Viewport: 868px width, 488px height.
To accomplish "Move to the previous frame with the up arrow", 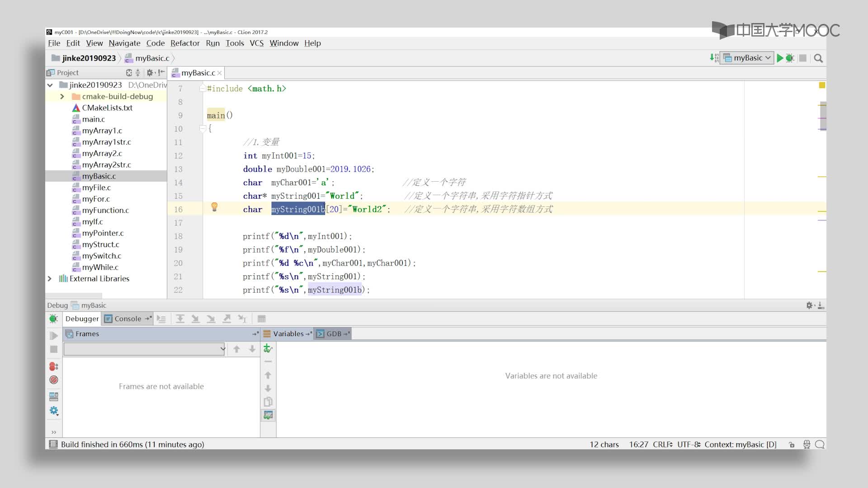I will pos(236,349).
